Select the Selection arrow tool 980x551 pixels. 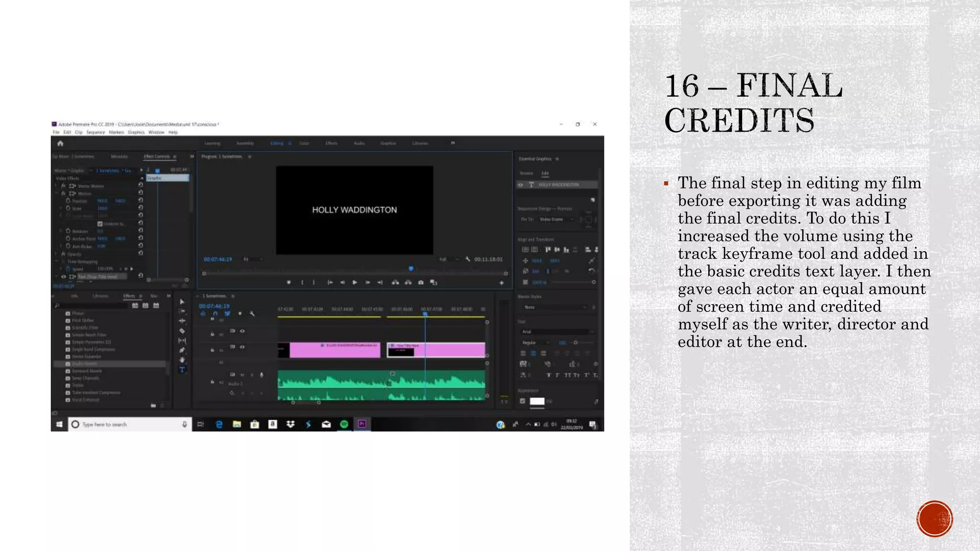[182, 302]
